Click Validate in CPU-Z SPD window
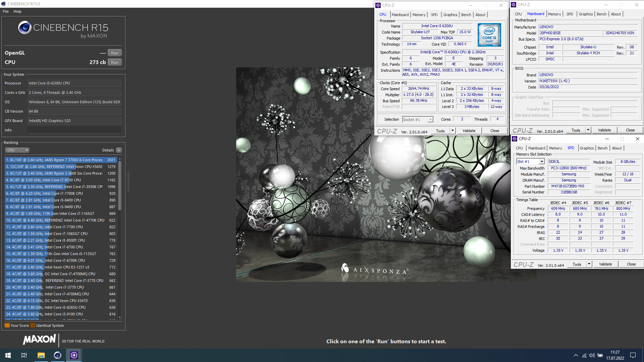 tap(605, 264)
